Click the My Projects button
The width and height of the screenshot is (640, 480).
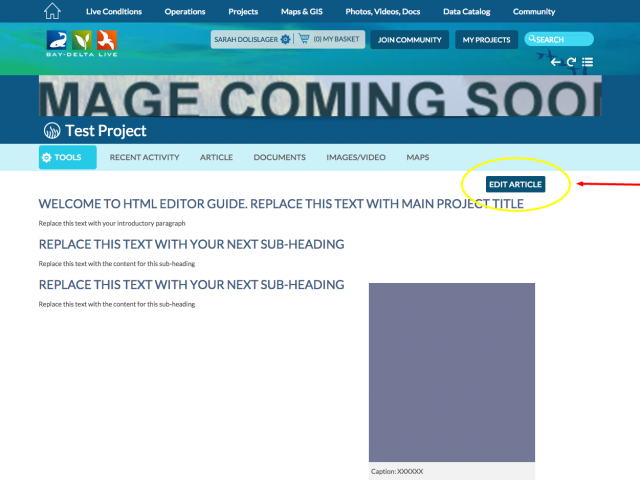pos(487,40)
